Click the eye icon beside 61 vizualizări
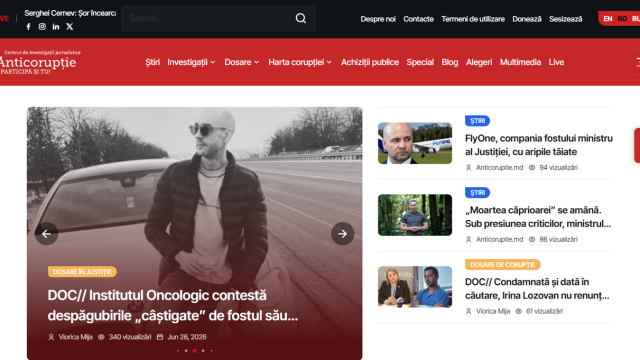This screenshot has height=360, width=640. 518,311
